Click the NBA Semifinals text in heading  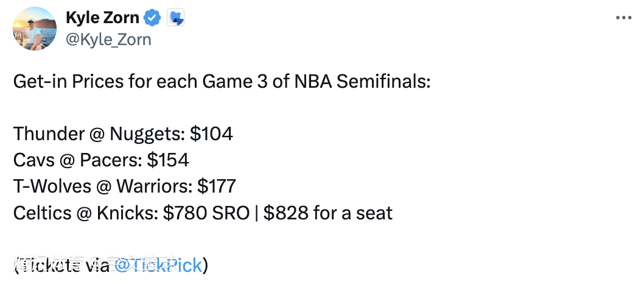coord(363,82)
